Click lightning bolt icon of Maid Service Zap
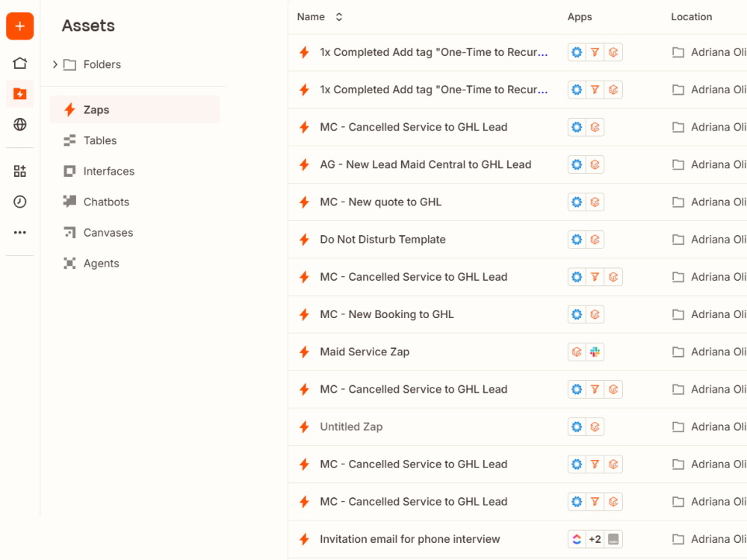The width and height of the screenshot is (747, 560). (x=304, y=352)
